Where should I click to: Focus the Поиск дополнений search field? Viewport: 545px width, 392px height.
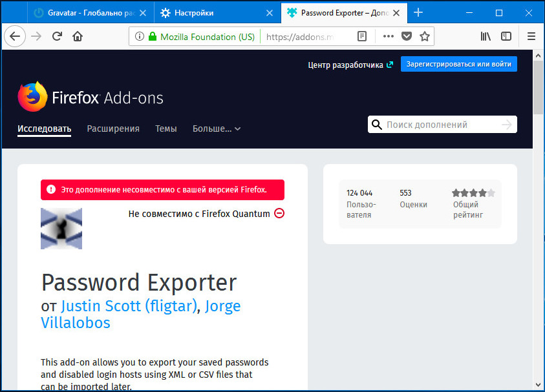[442, 124]
